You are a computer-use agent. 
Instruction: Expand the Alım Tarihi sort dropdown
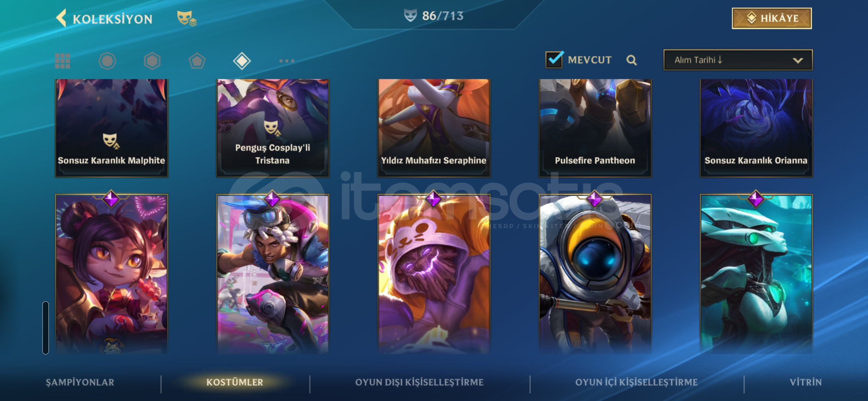[738, 60]
